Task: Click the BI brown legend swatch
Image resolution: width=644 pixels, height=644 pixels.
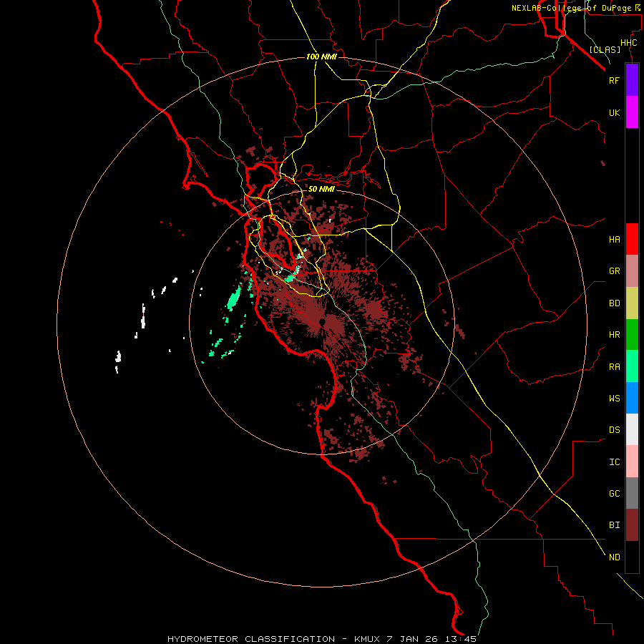Action: 632,525
